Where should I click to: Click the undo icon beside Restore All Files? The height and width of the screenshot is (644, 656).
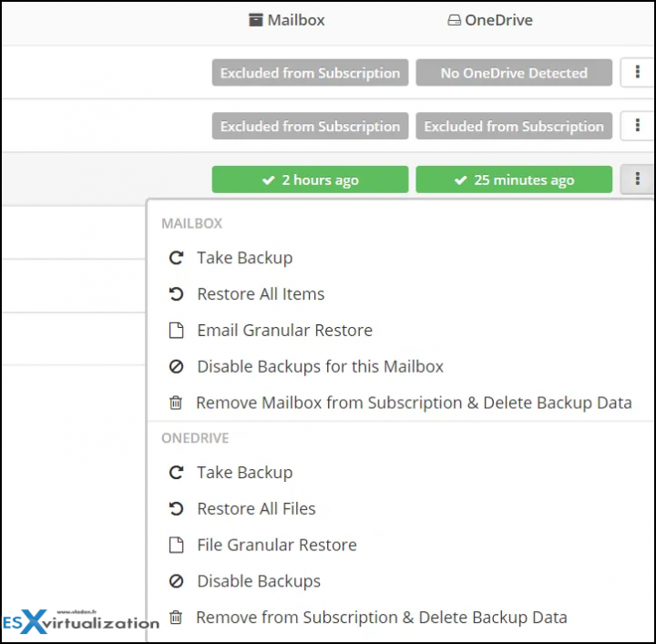[176, 509]
